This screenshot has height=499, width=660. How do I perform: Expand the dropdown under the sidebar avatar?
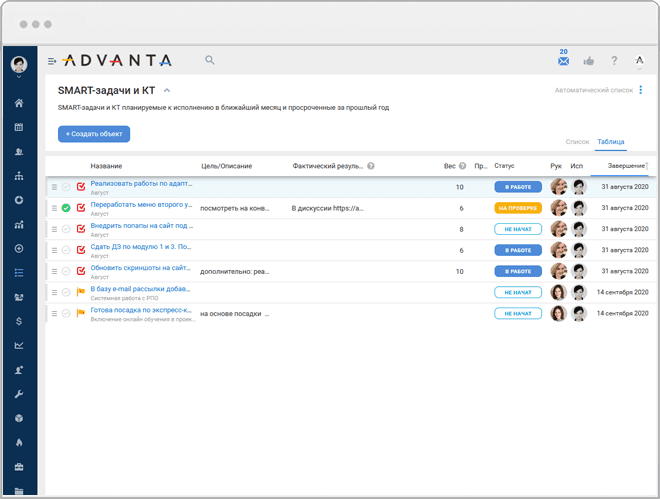click(x=19, y=77)
